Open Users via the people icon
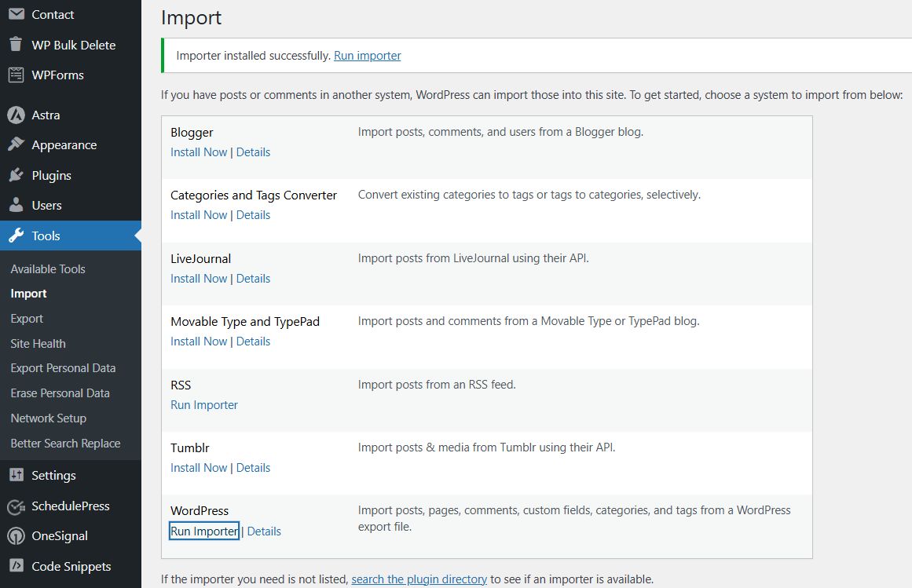Screen dimensions: 912x588 (x=16, y=205)
